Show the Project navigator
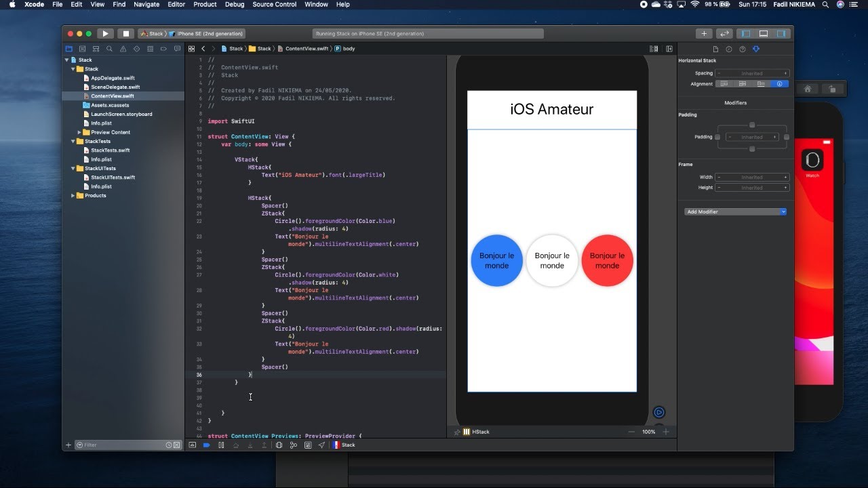 tap(68, 49)
